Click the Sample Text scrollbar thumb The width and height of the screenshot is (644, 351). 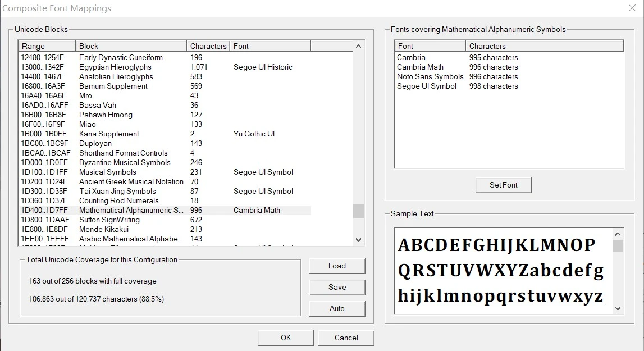[x=618, y=245]
